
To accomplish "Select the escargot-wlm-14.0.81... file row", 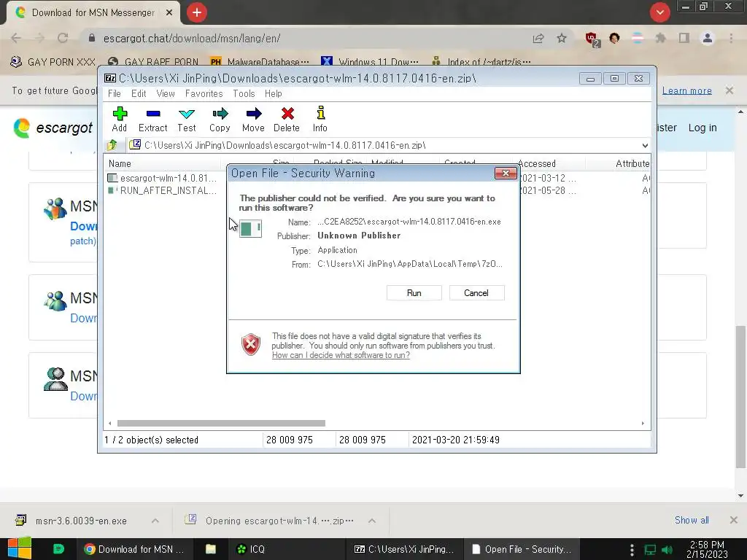I will point(163,178).
